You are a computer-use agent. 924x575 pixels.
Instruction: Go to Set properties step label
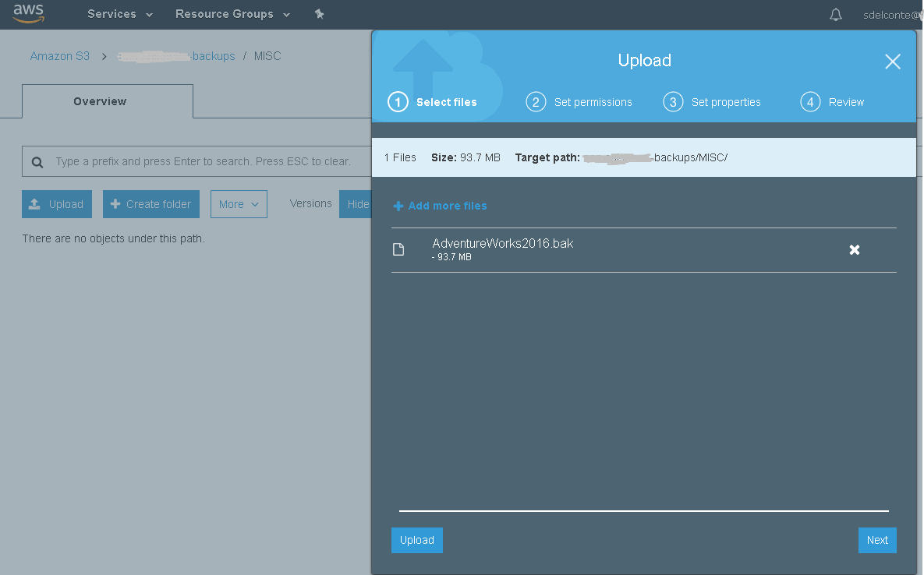click(x=726, y=102)
